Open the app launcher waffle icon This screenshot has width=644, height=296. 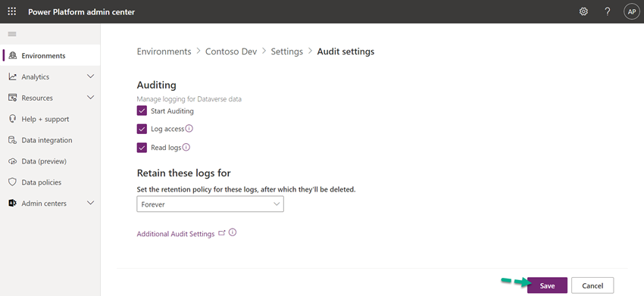point(12,11)
